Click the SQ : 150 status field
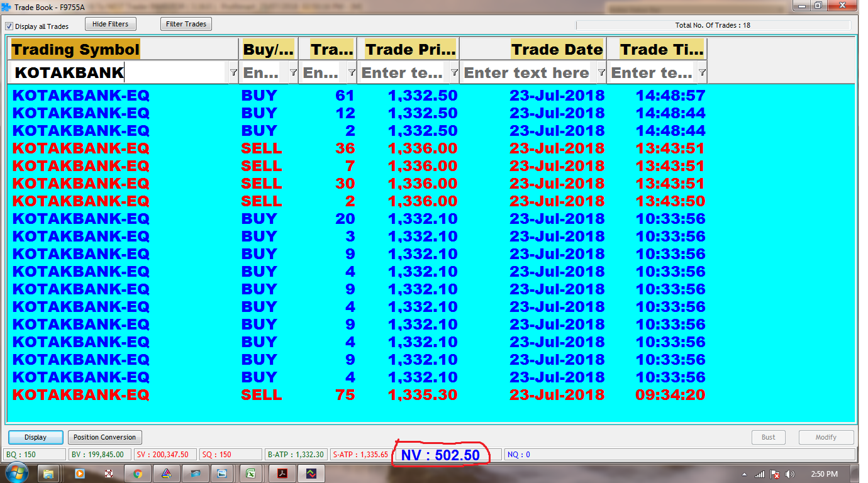 [231, 455]
